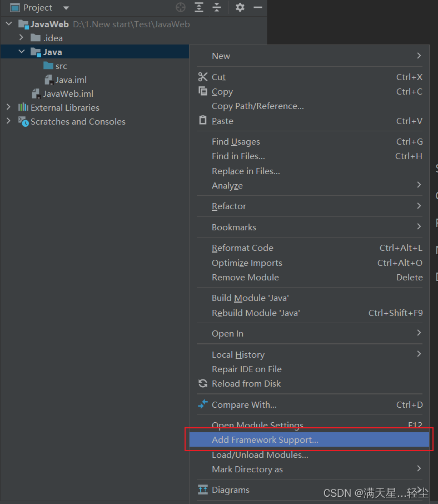Image resolution: width=438 pixels, height=504 pixels.
Task: Collapse the JavaWeb root node
Action: (9, 23)
